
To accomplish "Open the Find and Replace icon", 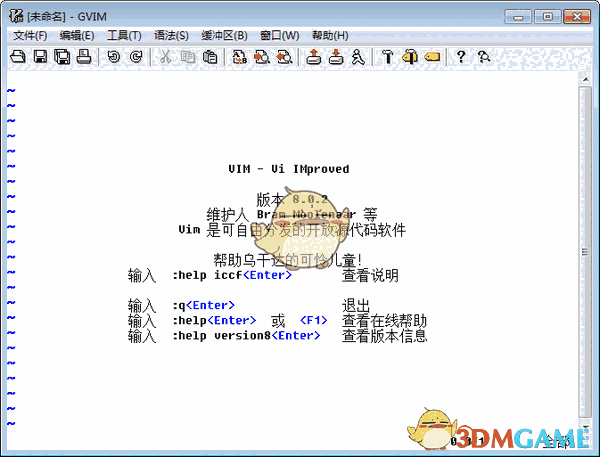I will (240, 57).
